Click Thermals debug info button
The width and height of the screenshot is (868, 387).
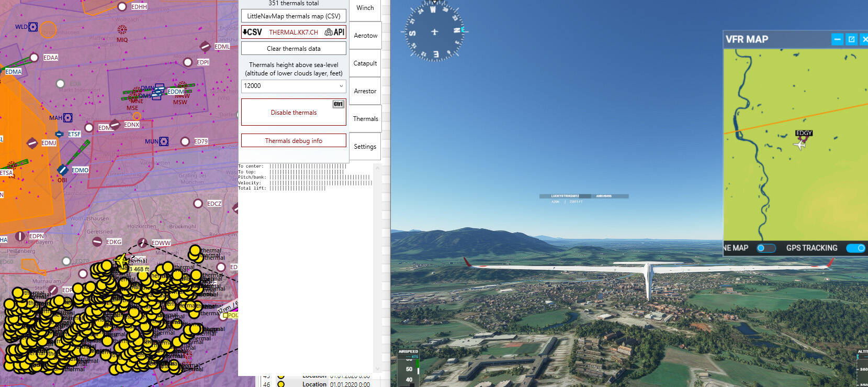[294, 140]
